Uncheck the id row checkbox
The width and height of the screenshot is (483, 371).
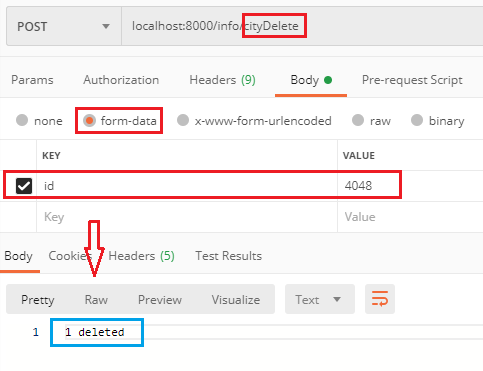coord(24,186)
